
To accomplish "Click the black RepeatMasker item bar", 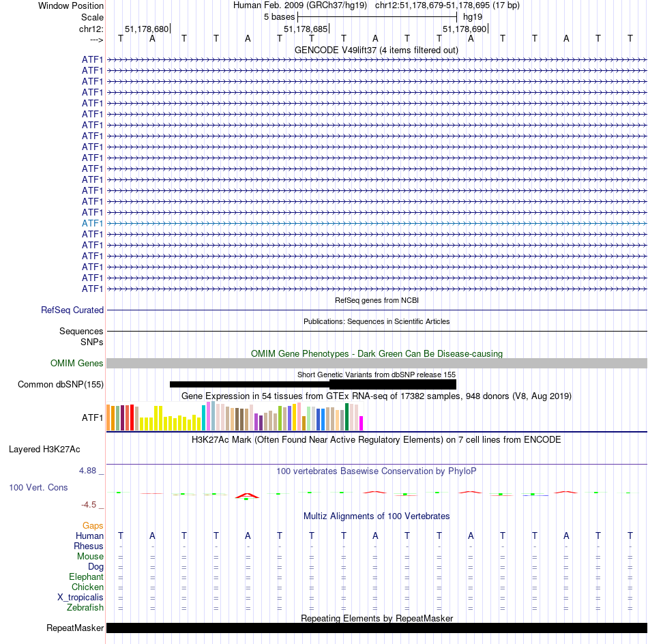I will (x=377, y=628).
